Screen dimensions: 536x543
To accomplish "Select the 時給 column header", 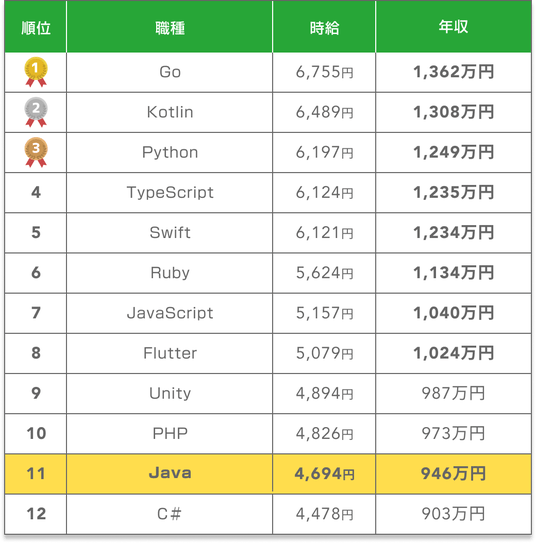I will [324, 28].
